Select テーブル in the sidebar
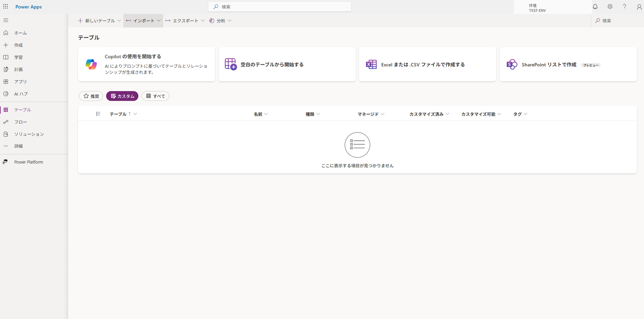The width and height of the screenshot is (644, 319). (x=34, y=110)
